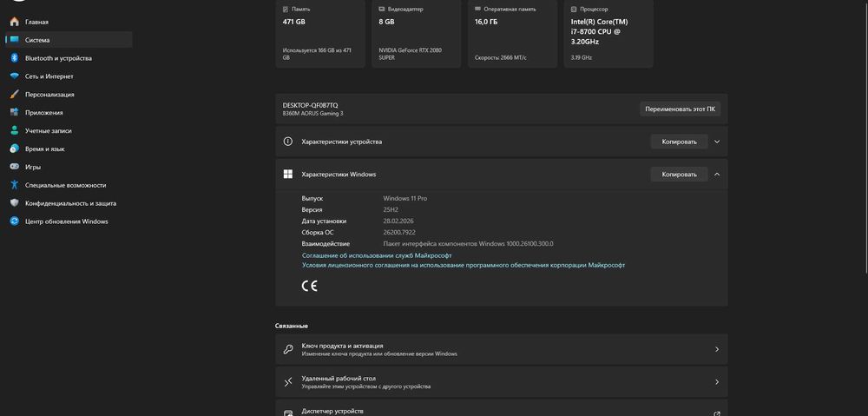
Task: Open Диспетчер устройств external link
Action: (716, 413)
